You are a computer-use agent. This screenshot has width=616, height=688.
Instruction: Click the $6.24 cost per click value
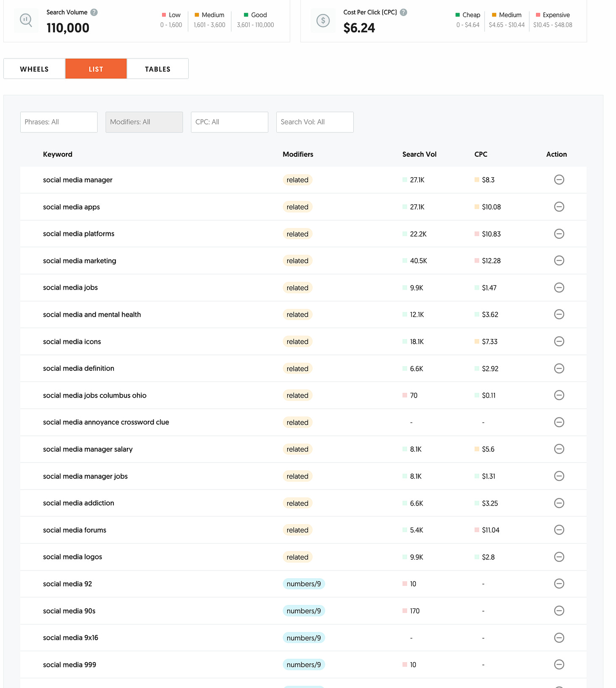click(359, 28)
